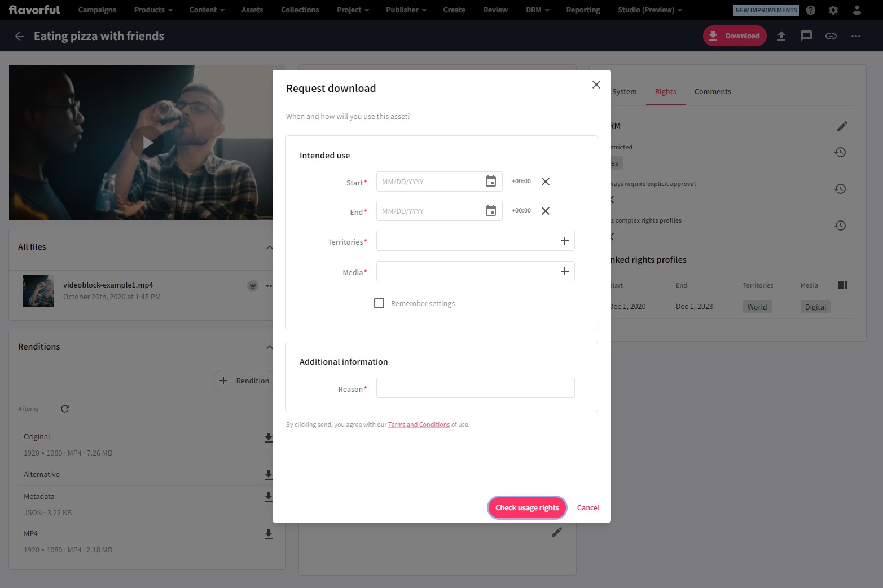Viewport: 883px width, 588px height.
Task: Go back using the left arrow
Action: (19, 36)
